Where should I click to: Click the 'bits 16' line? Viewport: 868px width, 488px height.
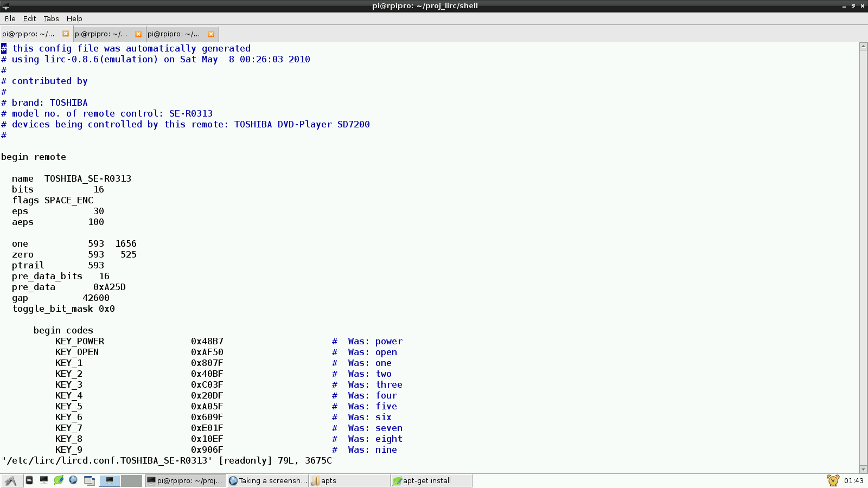click(58, 189)
